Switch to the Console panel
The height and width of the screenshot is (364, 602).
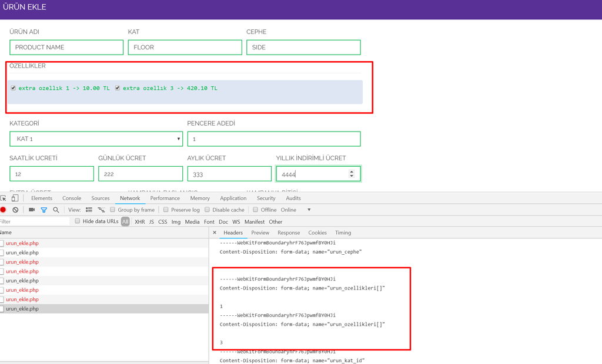pos(71,198)
